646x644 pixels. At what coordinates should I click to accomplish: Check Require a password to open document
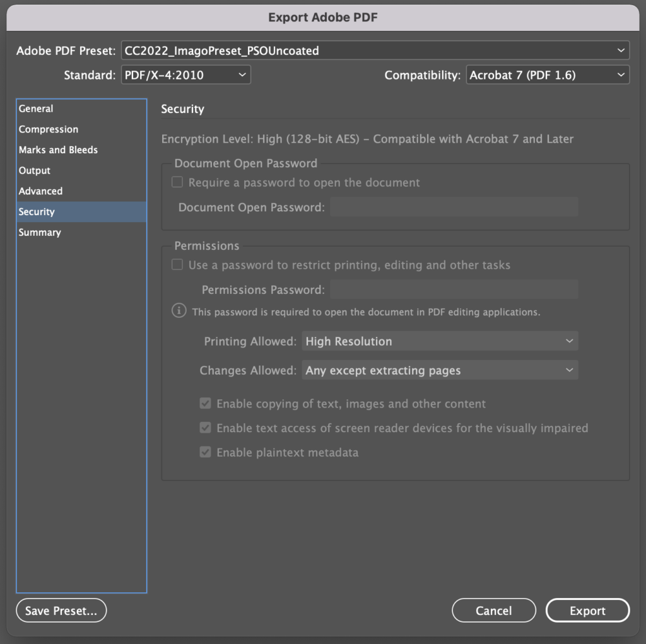[177, 182]
